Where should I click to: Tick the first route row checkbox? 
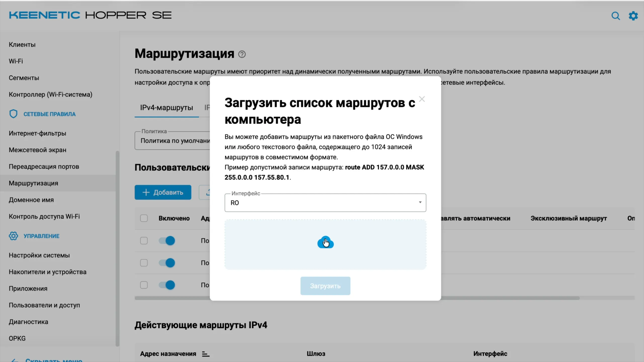144,241
